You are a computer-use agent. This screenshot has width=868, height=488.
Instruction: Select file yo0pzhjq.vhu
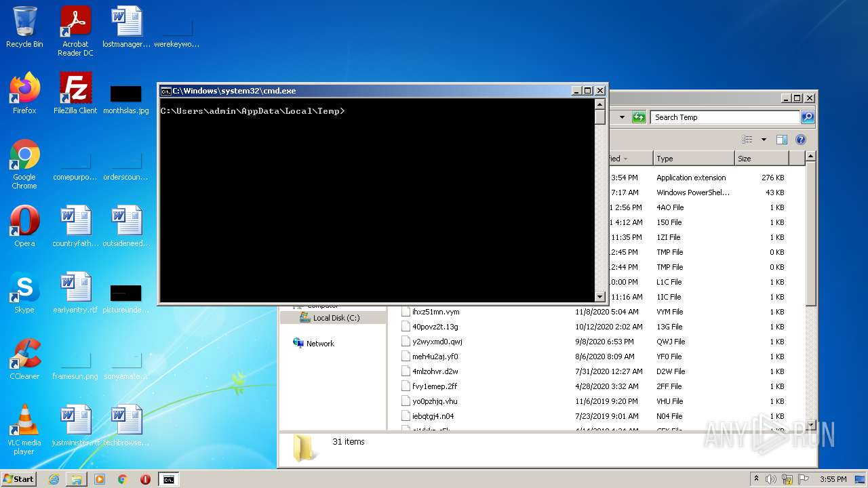click(x=435, y=401)
